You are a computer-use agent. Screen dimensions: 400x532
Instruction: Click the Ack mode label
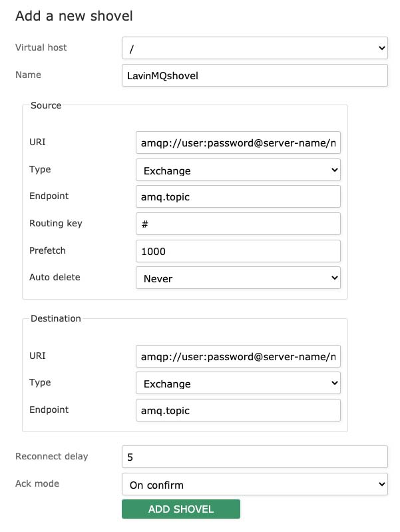coord(37,483)
